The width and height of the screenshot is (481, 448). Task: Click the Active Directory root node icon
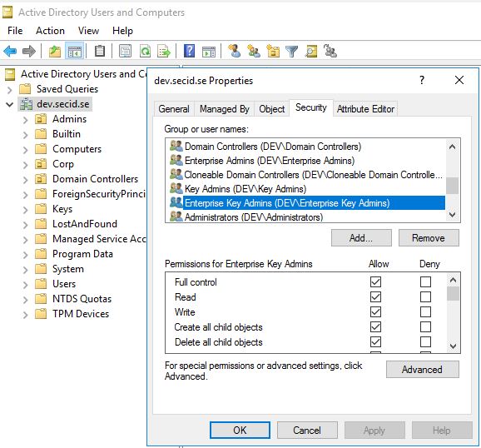click(10, 74)
